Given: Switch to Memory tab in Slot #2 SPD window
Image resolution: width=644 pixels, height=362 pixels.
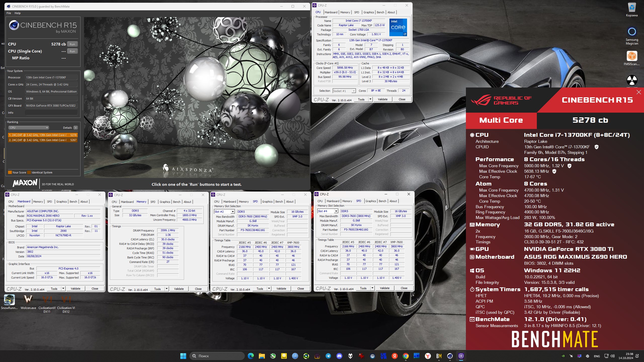Looking at the screenshot, I should pos(244,202).
